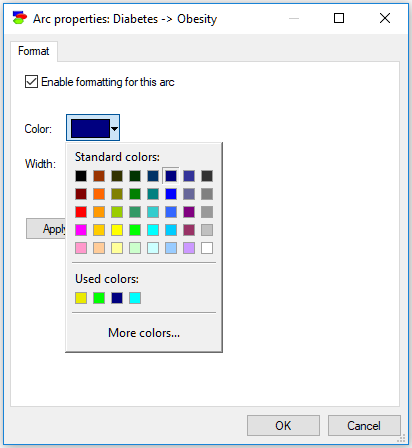The image size is (412, 448).
Task: Pick the light pink standard color swatch
Action: [81, 248]
